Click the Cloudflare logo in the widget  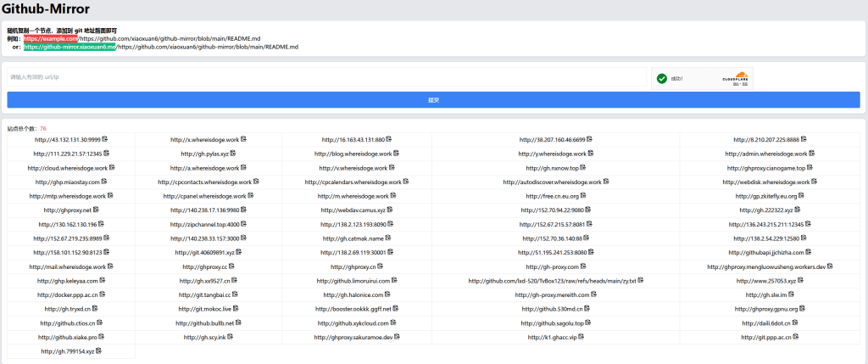[734, 79]
